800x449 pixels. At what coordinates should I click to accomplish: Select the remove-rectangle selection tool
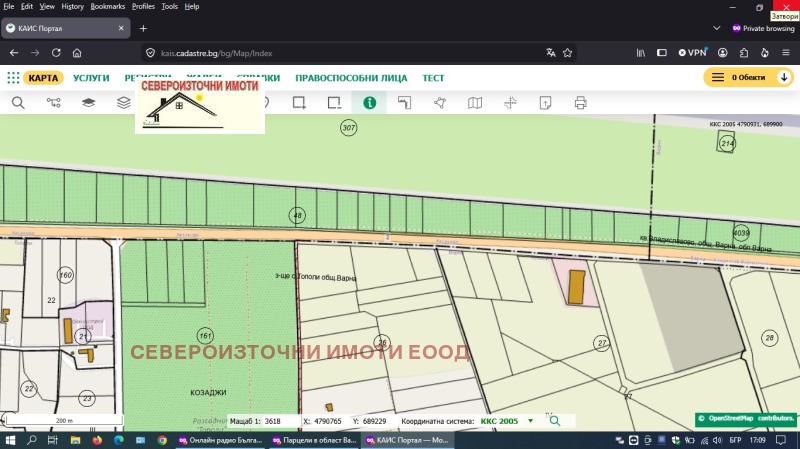tap(334, 103)
